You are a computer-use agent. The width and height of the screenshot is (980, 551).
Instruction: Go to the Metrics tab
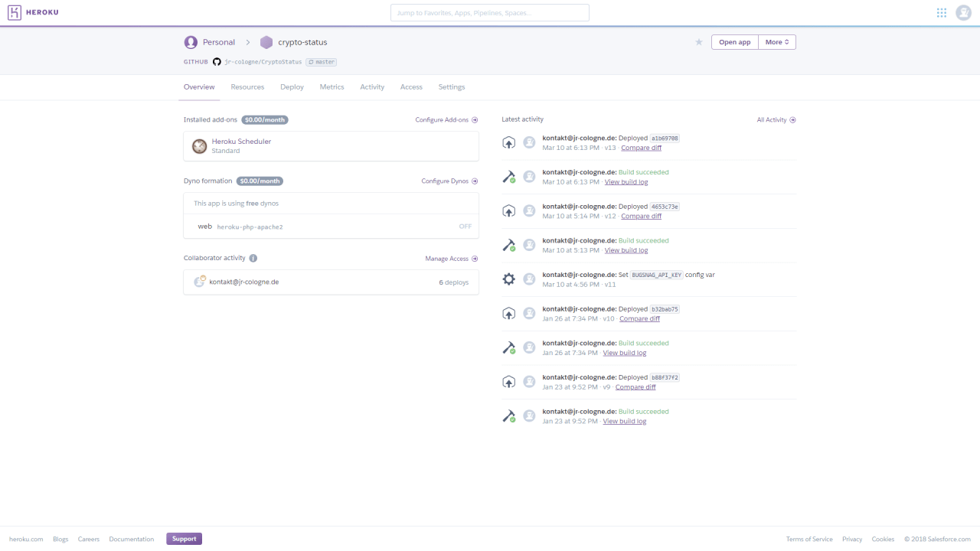[332, 87]
